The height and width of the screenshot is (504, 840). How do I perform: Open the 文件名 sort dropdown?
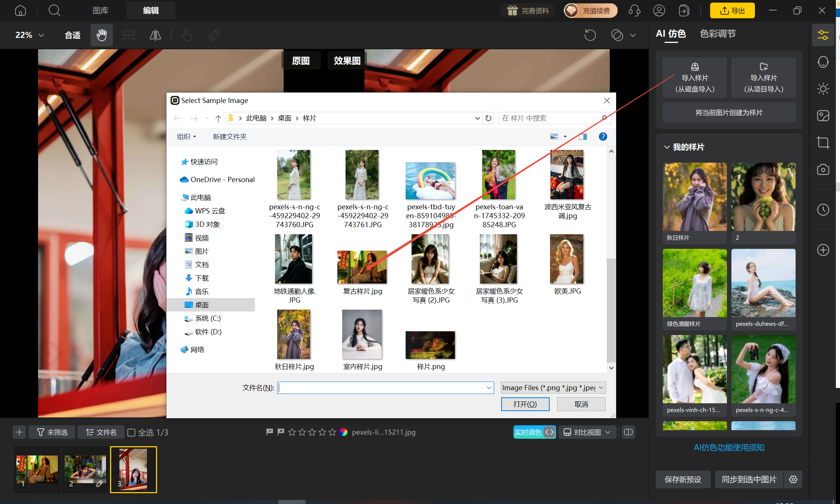click(x=101, y=432)
